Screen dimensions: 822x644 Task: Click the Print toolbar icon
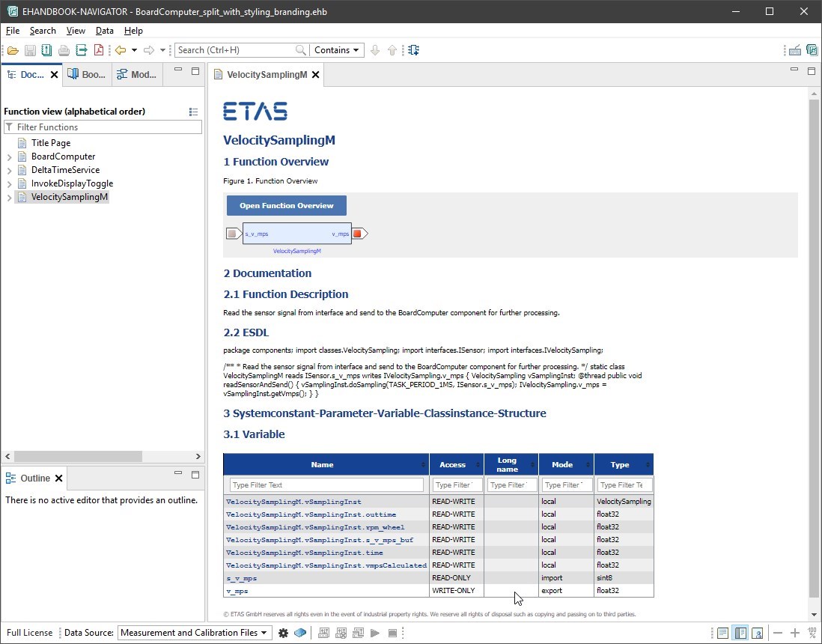64,50
